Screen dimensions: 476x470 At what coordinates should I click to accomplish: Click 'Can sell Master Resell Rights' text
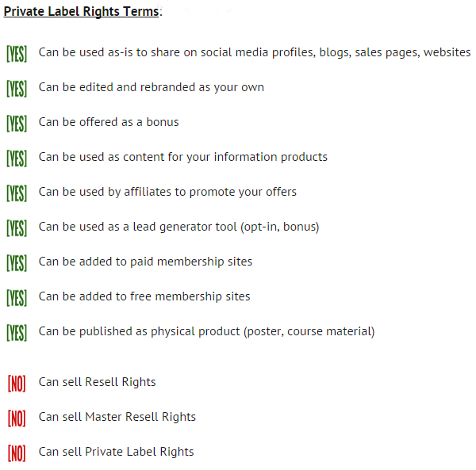click(117, 417)
